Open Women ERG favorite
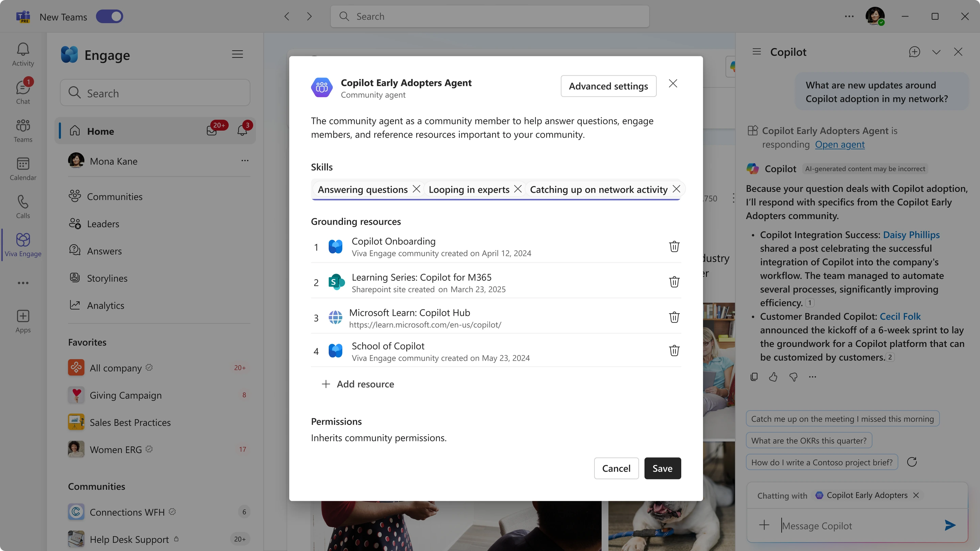Screen dimensions: 980x551 [x=159, y=449]
